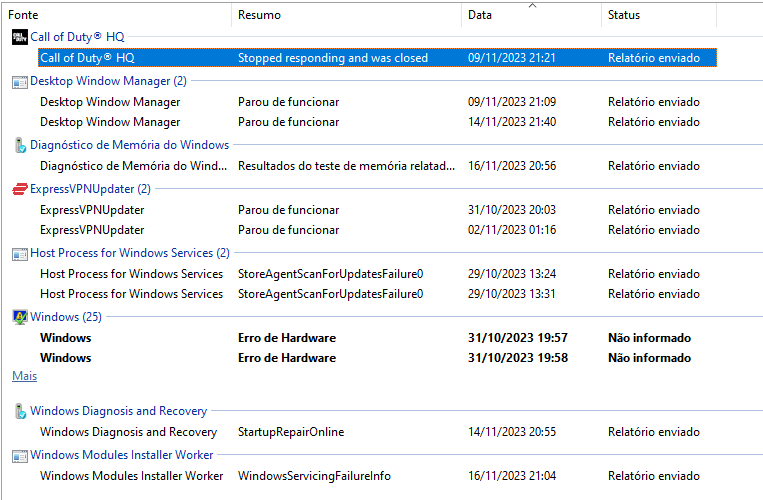
Task: Collapse the Windows Modules Installer Worker group
Action: click(x=122, y=455)
